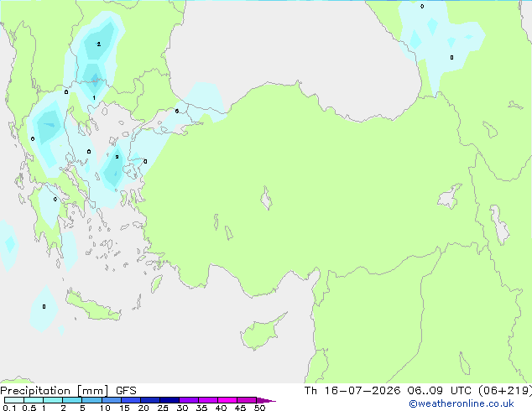Click the 15–20 mm legend color box
Image resolution: width=532 pixels, height=411 pixels.
click(x=131, y=400)
